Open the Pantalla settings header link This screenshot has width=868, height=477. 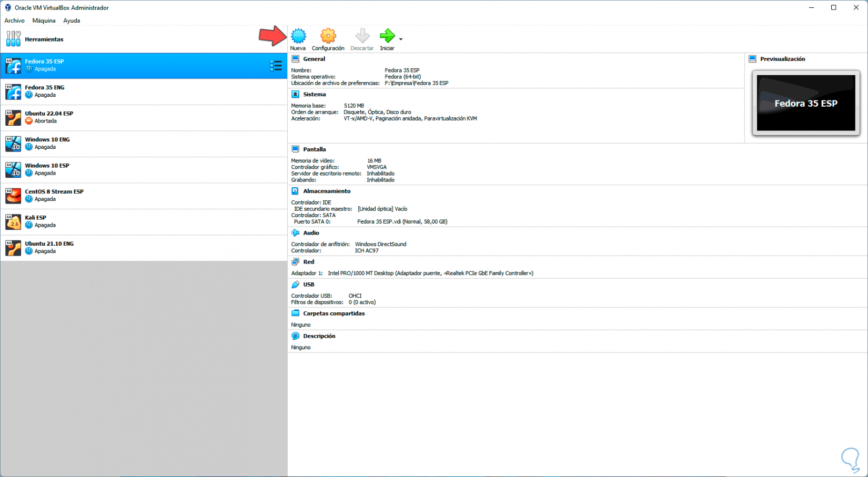tap(315, 149)
